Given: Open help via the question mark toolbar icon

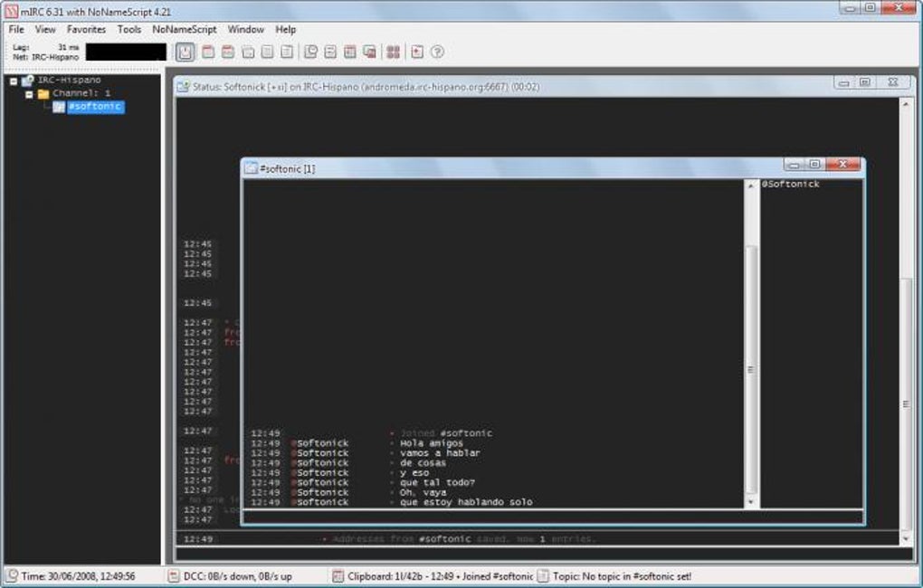Looking at the screenshot, I should point(437,52).
